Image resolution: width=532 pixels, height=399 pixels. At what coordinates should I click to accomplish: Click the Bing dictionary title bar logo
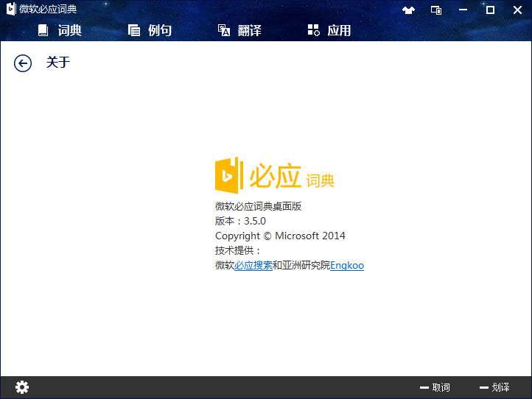(11, 9)
